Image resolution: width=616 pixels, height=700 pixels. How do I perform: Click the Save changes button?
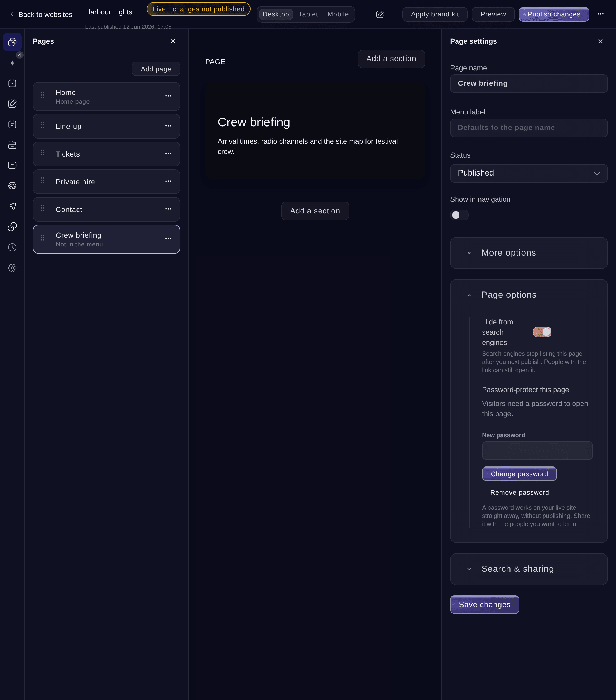[x=484, y=605]
